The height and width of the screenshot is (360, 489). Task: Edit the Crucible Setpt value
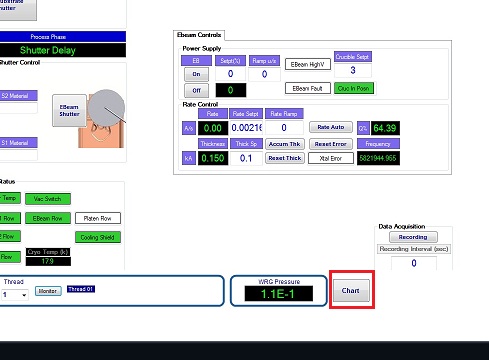pyautogui.click(x=353, y=70)
